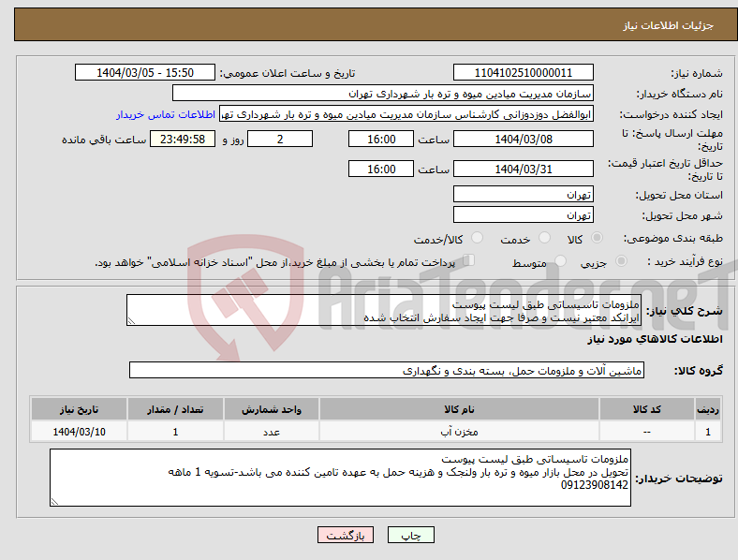This screenshot has width=738, height=560.
Task: Click the request creator name field
Action: [x=406, y=114]
